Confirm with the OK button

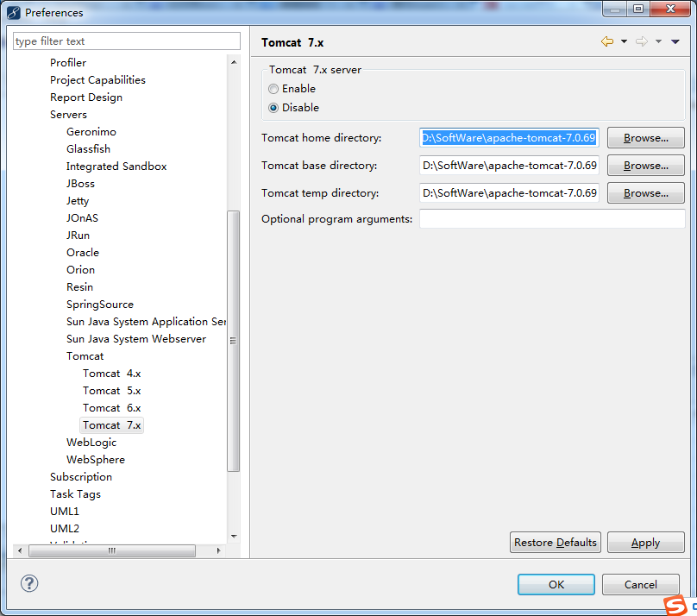point(556,584)
